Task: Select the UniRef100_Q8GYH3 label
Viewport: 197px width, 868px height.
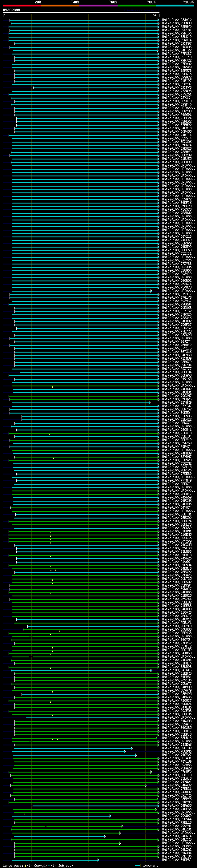Action: click(177, 111)
